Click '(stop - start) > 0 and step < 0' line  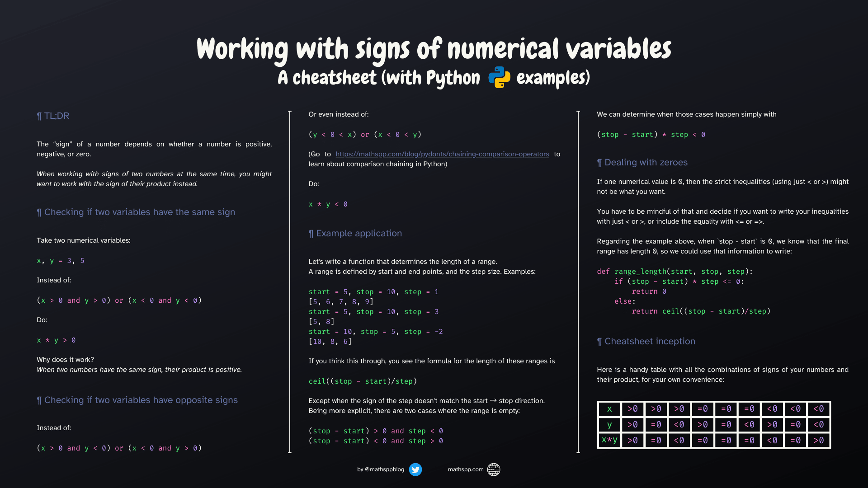point(376,431)
